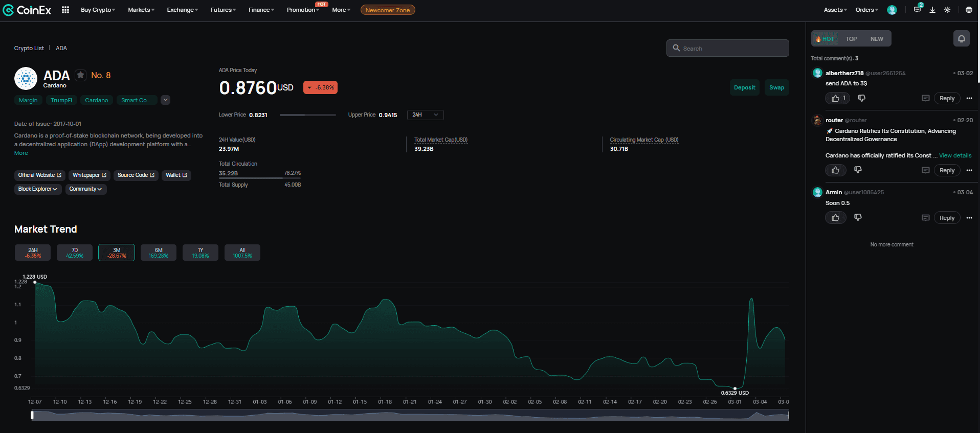Image resolution: width=980 pixels, height=433 pixels.
Task: Open the 24H price range dropdown
Action: tap(425, 115)
